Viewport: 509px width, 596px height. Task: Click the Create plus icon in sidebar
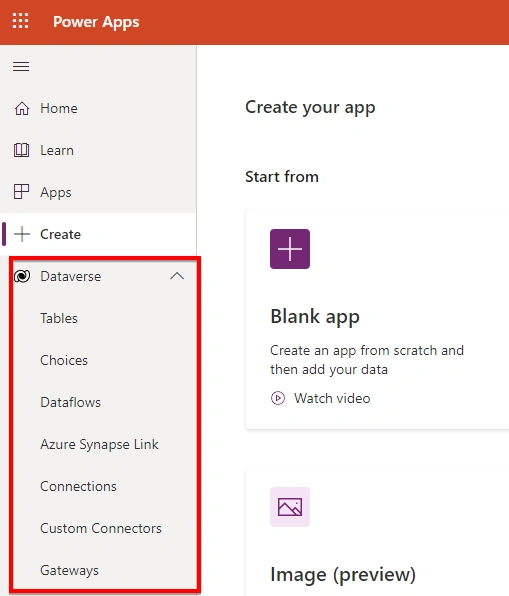(x=22, y=234)
